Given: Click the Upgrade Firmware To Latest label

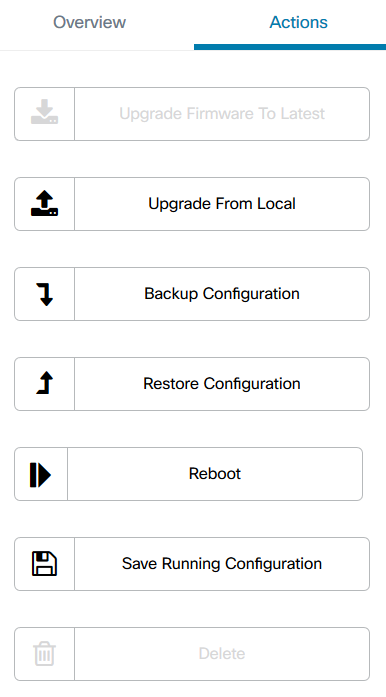Looking at the screenshot, I should [x=222, y=114].
